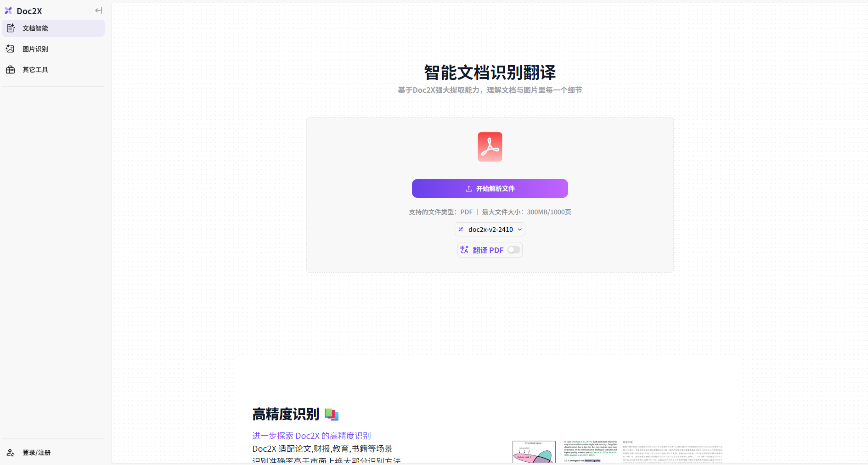
Task: Click the hypothesis space diagram thumbnail
Action: (x=534, y=452)
